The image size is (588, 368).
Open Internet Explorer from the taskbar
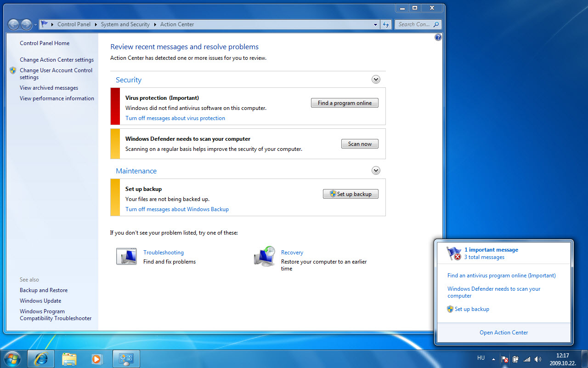coord(41,358)
